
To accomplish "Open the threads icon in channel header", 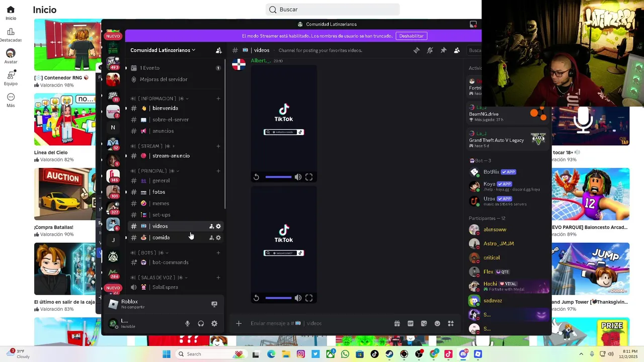I will (417, 50).
